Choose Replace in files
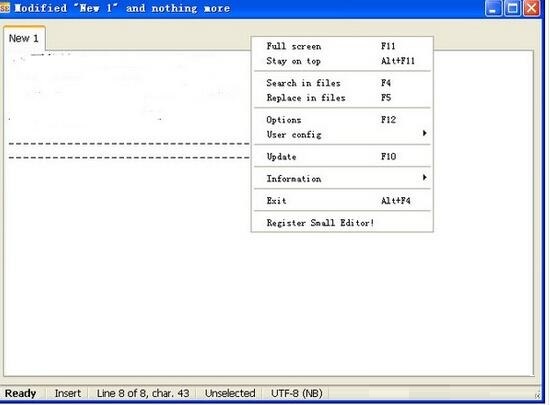Image resolution: width=550 pixels, height=405 pixels. (x=342, y=98)
